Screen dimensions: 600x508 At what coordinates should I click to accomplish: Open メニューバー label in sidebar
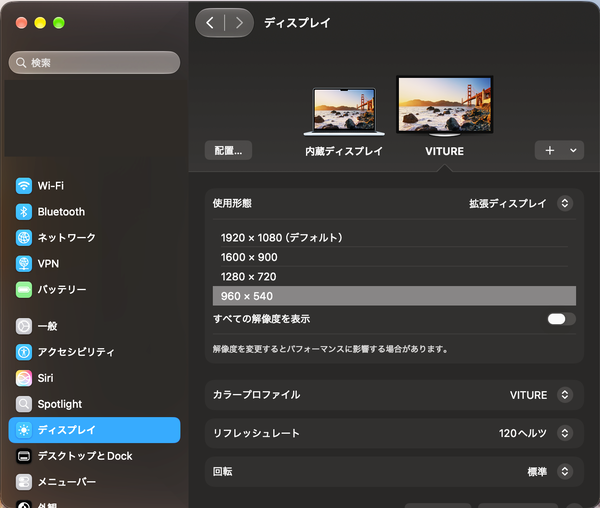point(67,482)
